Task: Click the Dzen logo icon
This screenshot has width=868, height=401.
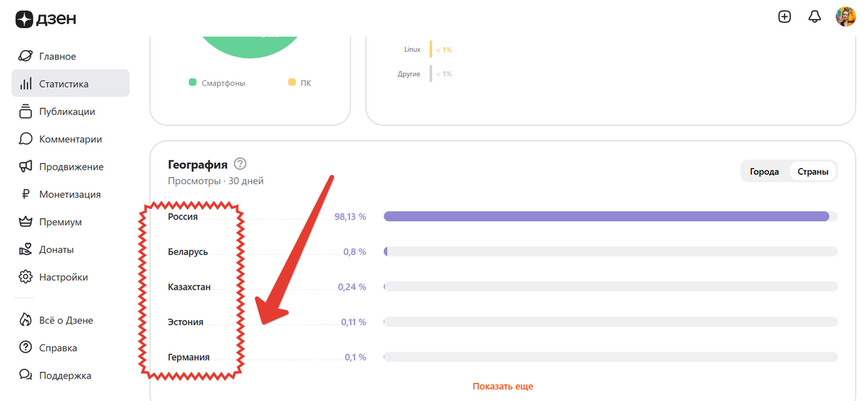Action: [x=25, y=18]
